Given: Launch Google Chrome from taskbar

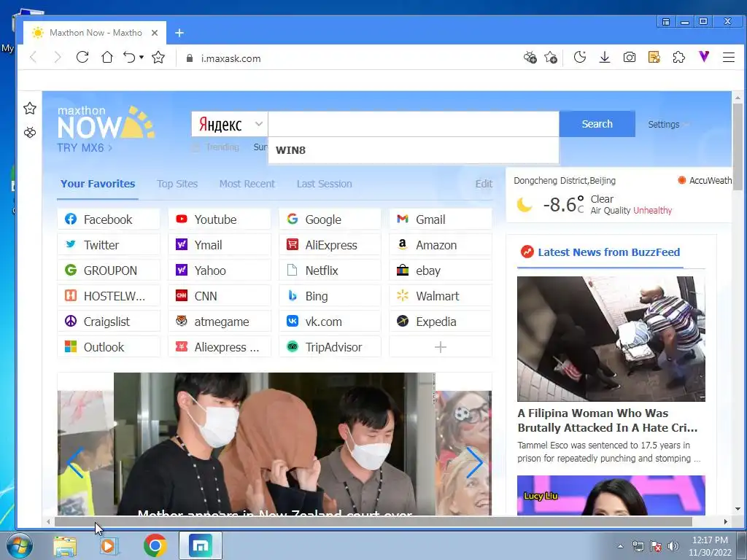Looking at the screenshot, I should click(x=155, y=545).
